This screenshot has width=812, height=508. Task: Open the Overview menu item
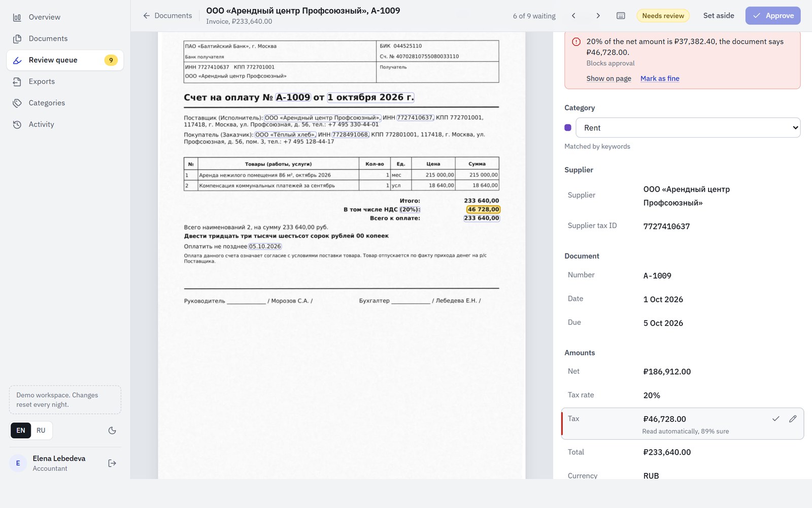coord(65,17)
